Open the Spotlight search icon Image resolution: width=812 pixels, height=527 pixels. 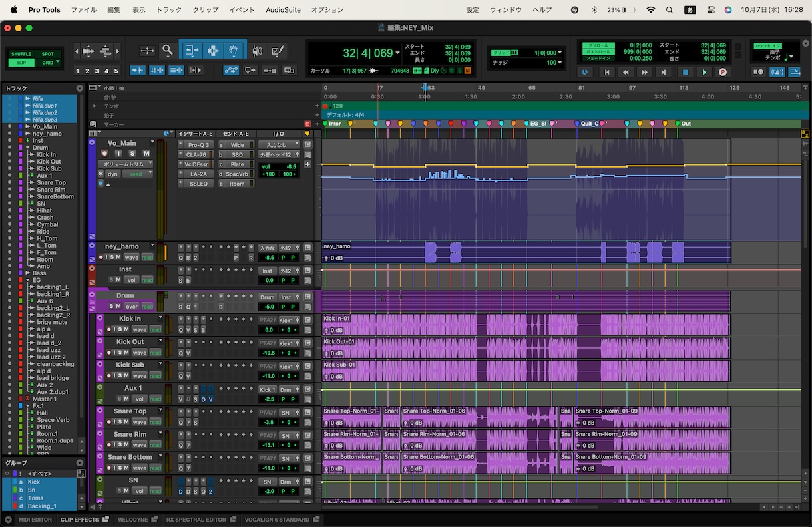click(x=670, y=10)
